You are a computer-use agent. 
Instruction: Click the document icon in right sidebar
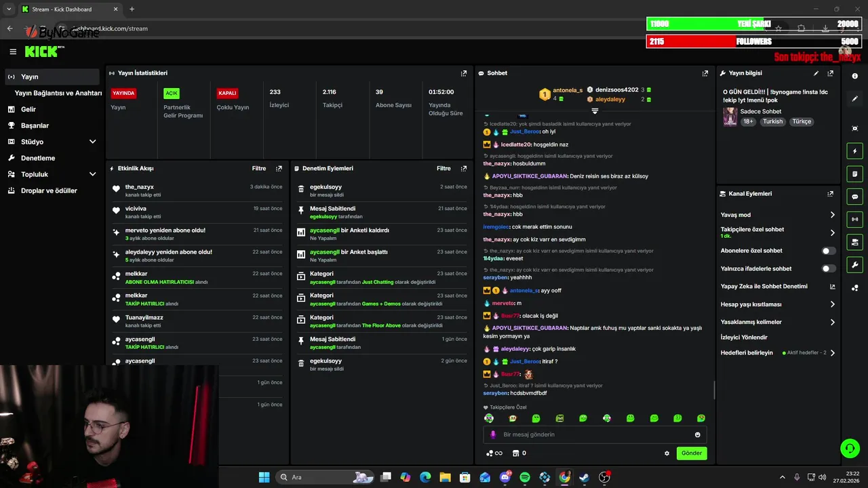(x=854, y=174)
